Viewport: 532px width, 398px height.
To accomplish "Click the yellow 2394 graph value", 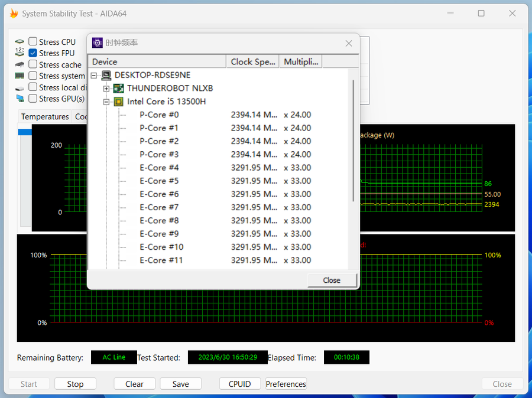I will 492,204.
